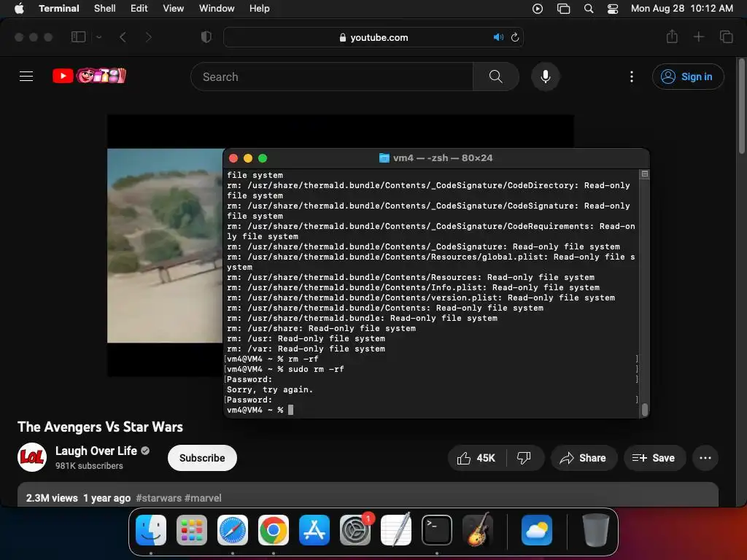The width and height of the screenshot is (747, 560).
Task: Open the Window menu
Action: point(217,8)
